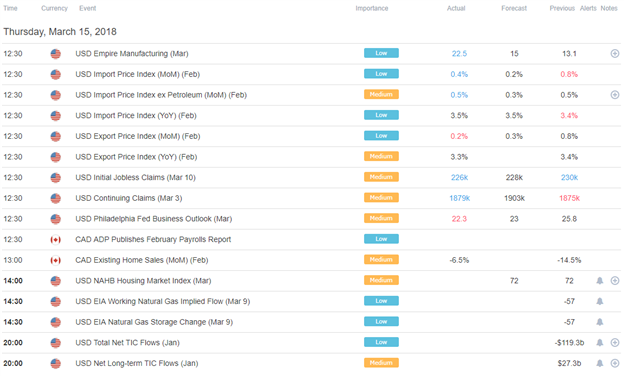Set alert bell for Total Net TIC Flows
This screenshot has height=376, width=624.
click(599, 343)
